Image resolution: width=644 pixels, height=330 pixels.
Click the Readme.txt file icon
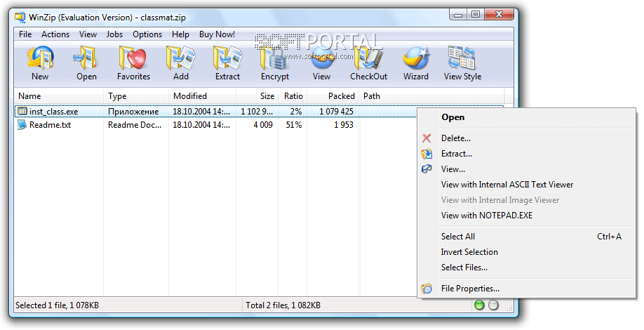click(22, 124)
